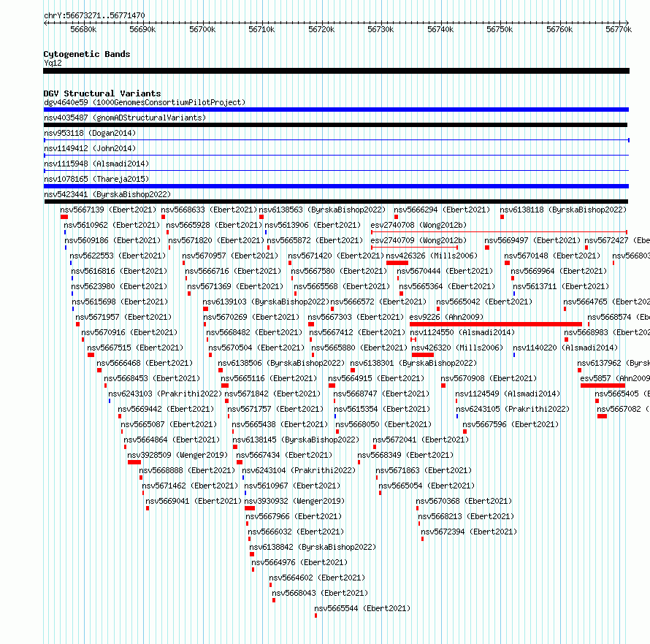
Task: Click the chrY:56673271..56771470 coordinate text
Action: [94, 16]
